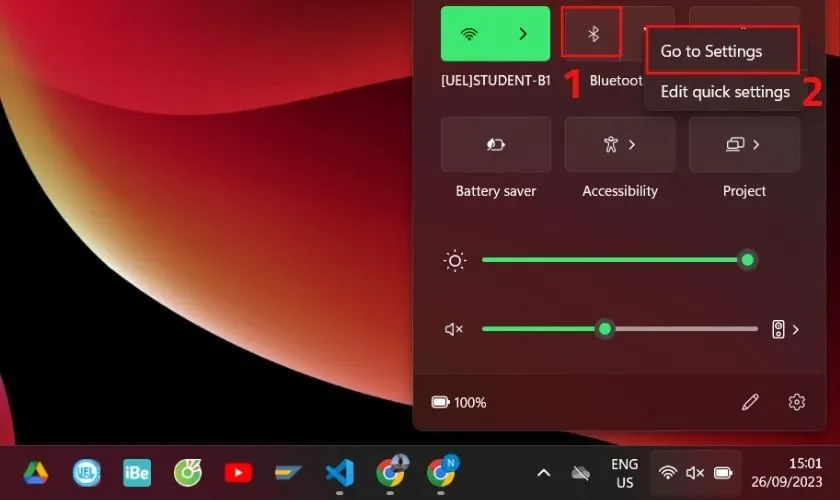
Task: Choose "Edit quick settings" menu entry
Action: 725,92
